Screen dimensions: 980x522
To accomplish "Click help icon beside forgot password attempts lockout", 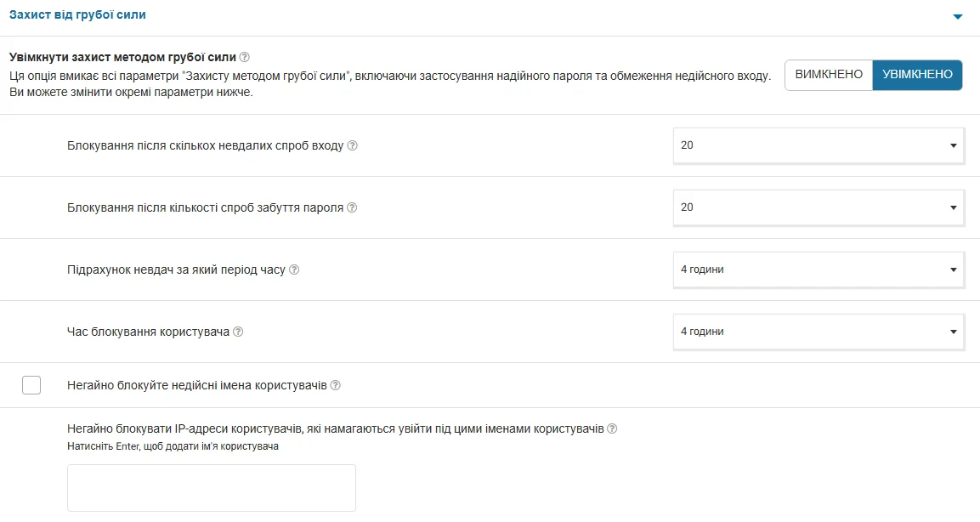I will click(x=352, y=207).
